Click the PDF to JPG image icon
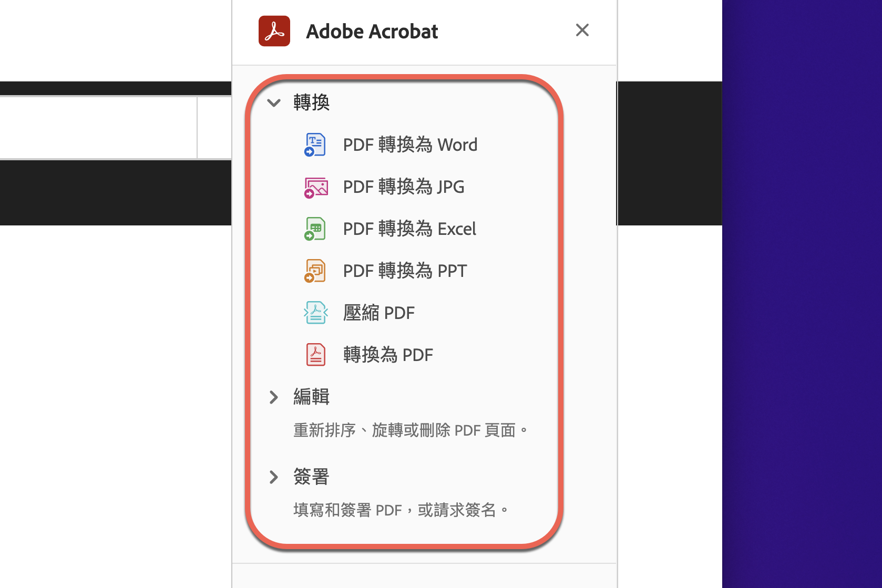This screenshot has height=588, width=882. pyautogui.click(x=315, y=187)
